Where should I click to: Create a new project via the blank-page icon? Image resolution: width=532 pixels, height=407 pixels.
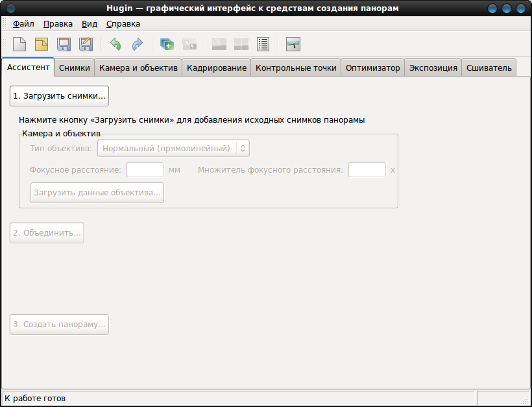(x=19, y=44)
